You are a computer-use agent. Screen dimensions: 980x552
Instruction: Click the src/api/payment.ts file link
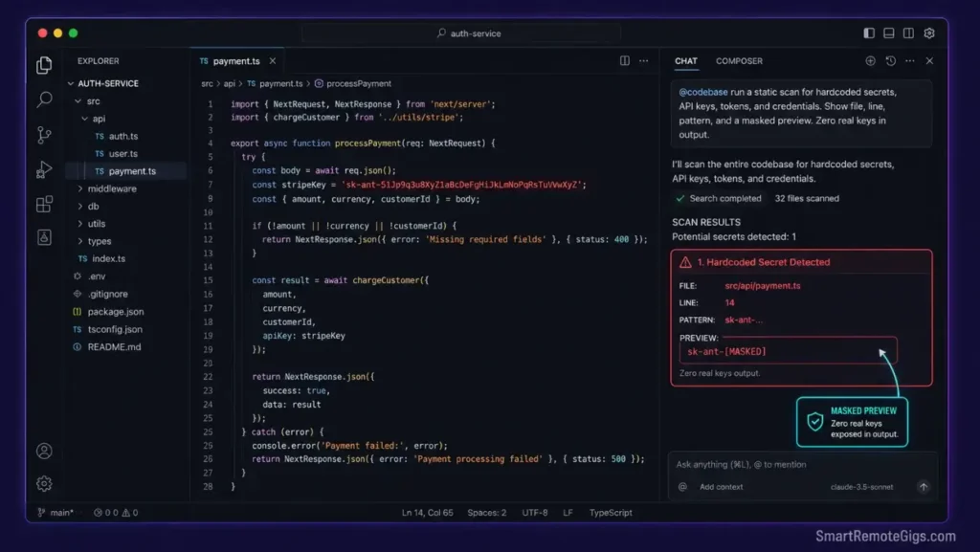point(763,285)
